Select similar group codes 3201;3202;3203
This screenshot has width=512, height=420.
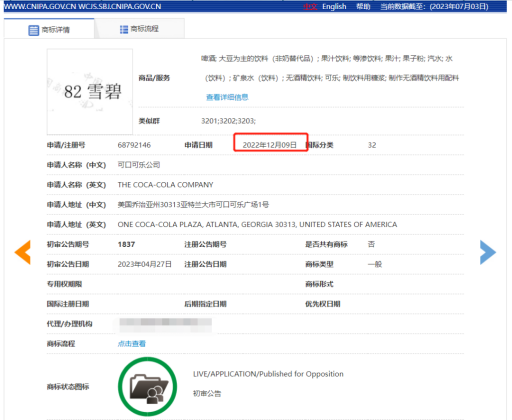pyautogui.click(x=229, y=121)
